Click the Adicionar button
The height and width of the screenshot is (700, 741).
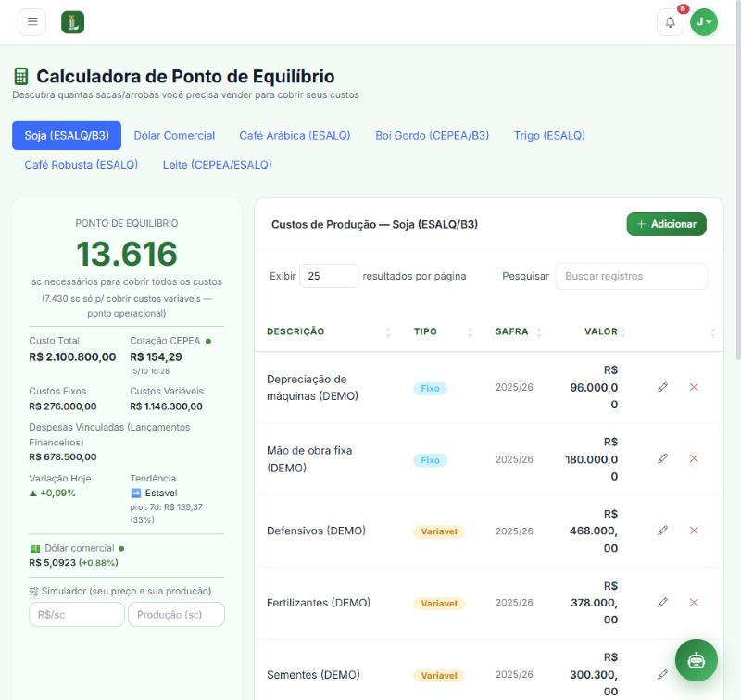coord(666,224)
